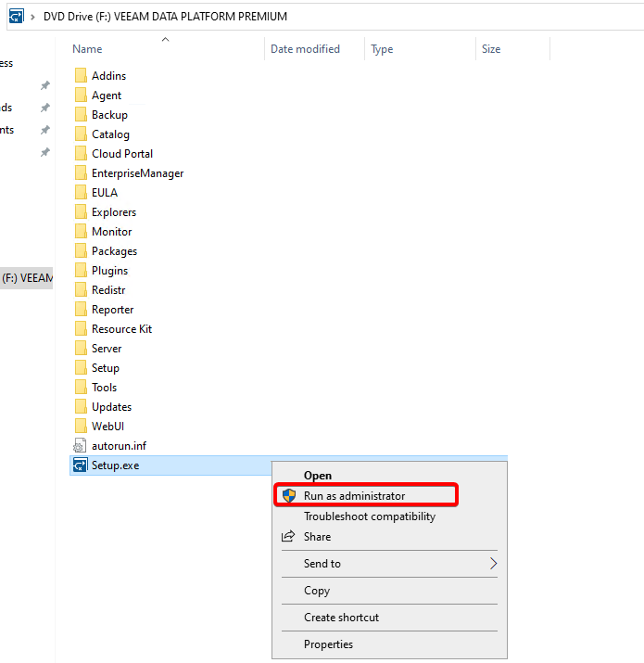Sort files by Date modified column
The width and height of the screenshot is (644, 663).
tap(305, 49)
